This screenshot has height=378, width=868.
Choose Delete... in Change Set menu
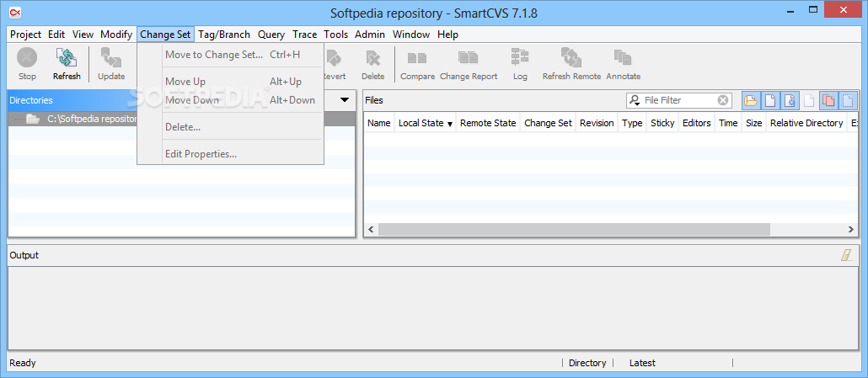point(230,127)
